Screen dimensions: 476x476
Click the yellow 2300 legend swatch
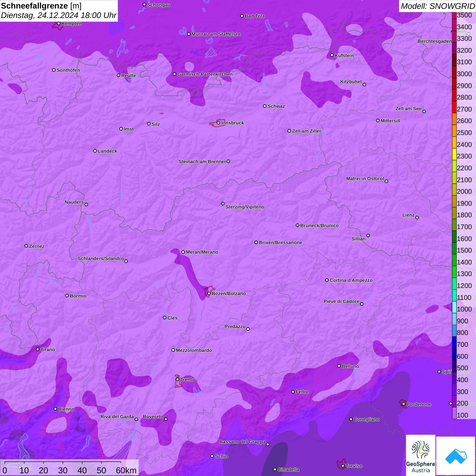point(454,154)
